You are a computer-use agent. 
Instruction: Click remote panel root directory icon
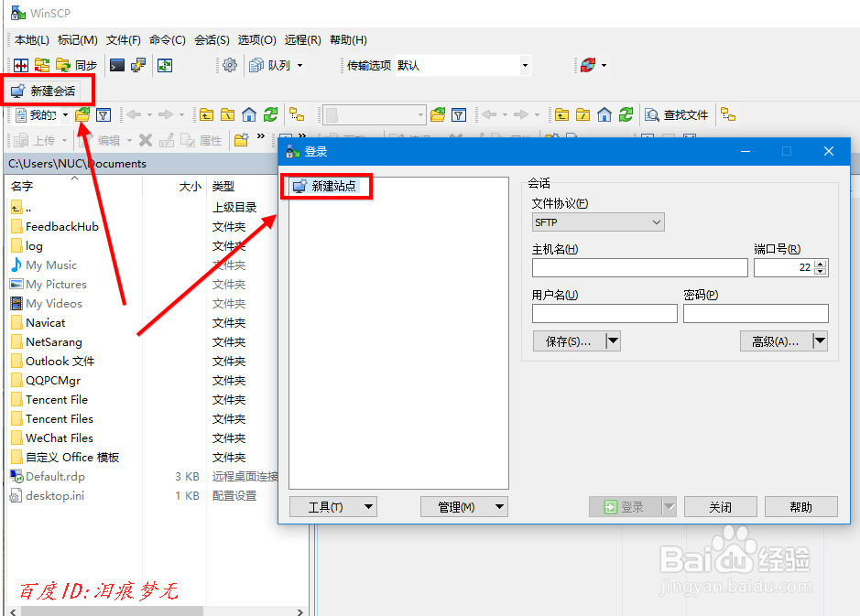coord(583,115)
